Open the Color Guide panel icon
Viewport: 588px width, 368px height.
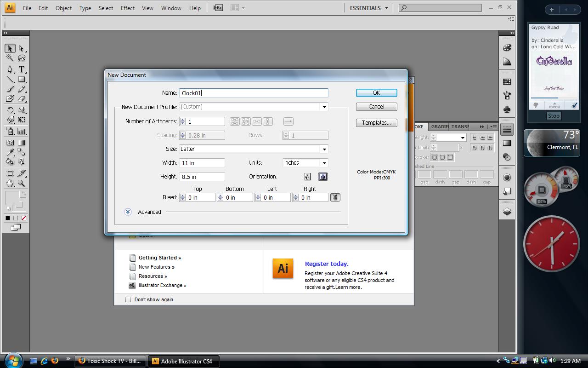[x=507, y=62]
